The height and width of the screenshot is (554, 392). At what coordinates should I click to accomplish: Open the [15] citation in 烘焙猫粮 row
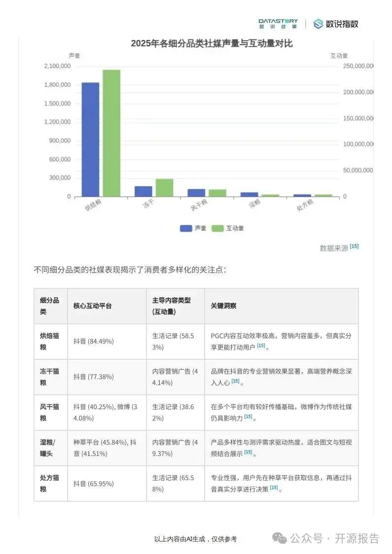coord(261,346)
